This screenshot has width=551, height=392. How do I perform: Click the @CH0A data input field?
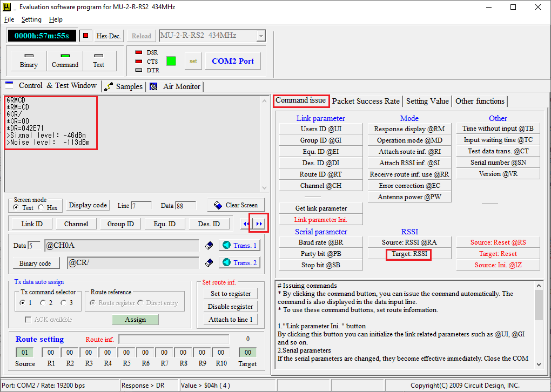click(122, 246)
